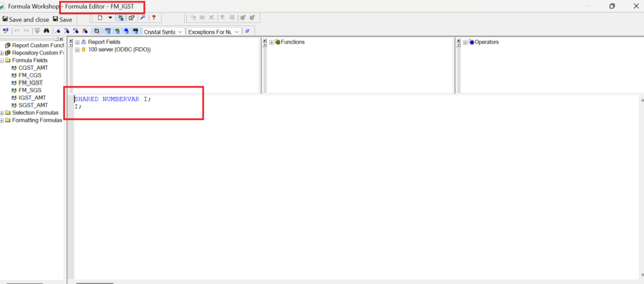Open the red question mark Help icon

click(153, 18)
